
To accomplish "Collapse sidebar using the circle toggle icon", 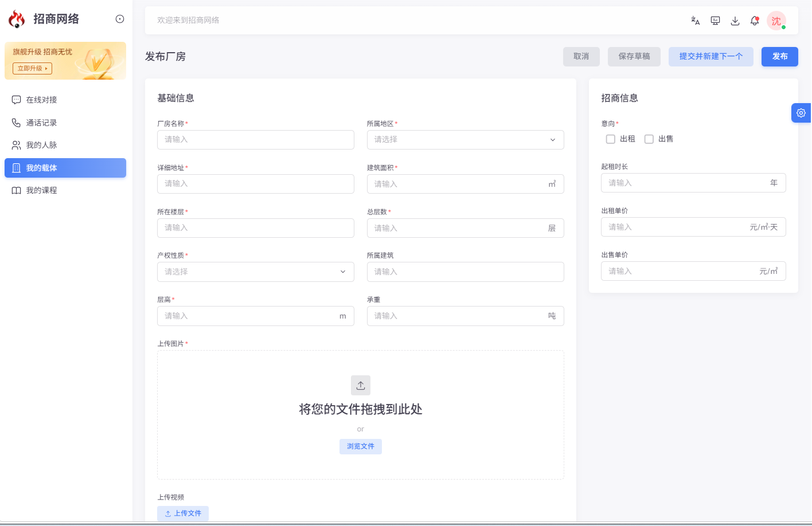I will 120,19.
